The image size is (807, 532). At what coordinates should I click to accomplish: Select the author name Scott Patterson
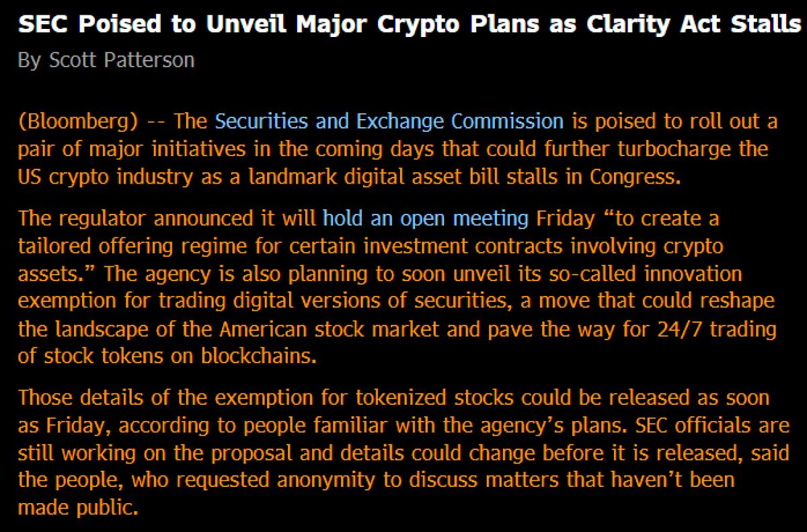tap(122, 60)
